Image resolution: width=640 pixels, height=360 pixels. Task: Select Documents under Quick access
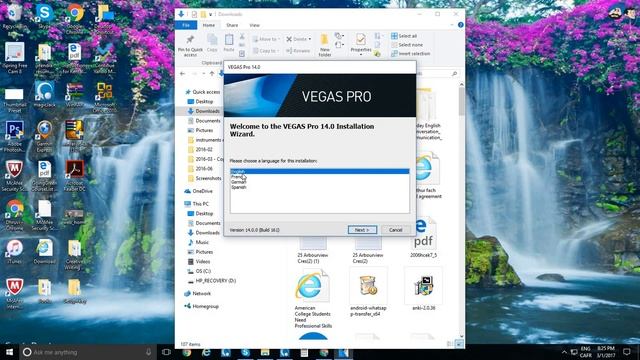[x=204, y=121]
